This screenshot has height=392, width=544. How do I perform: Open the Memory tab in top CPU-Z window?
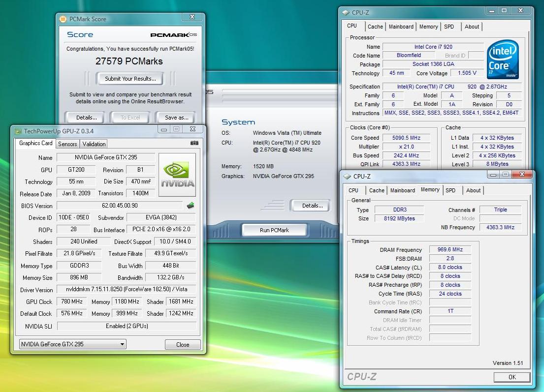tap(428, 27)
